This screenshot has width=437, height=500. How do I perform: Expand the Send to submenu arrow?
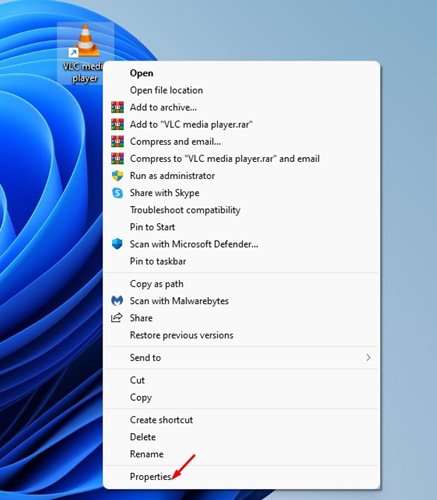[x=368, y=357]
